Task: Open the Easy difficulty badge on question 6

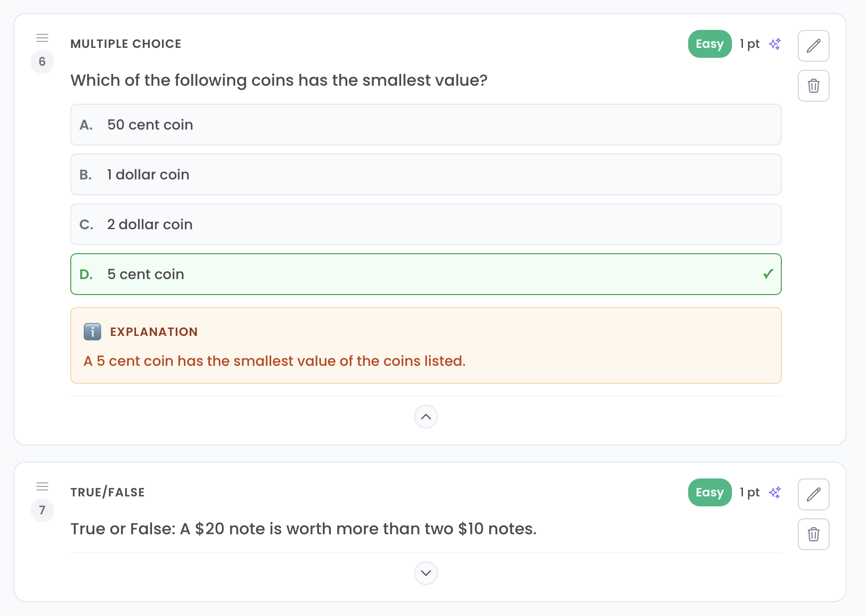Action: tap(710, 44)
